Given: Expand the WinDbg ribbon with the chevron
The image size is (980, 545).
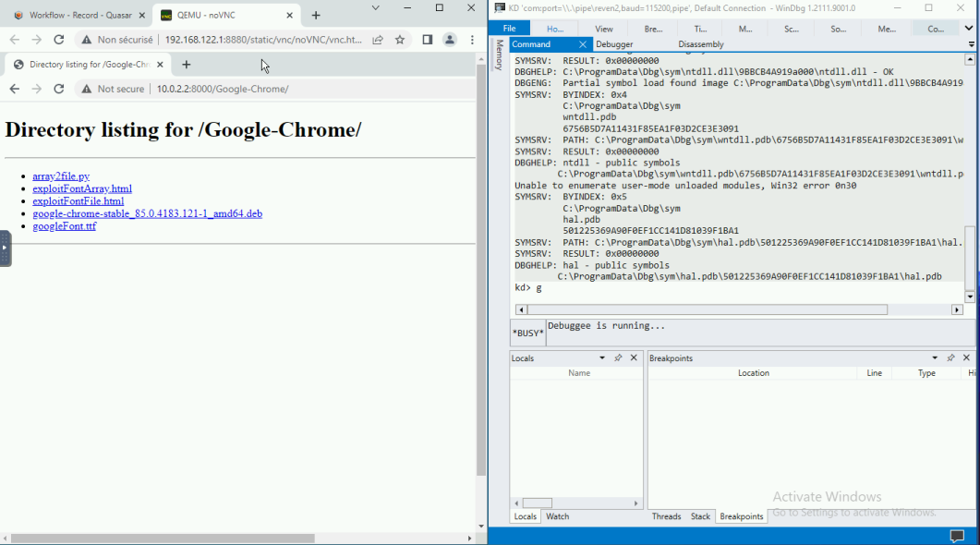Looking at the screenshot, I should coord(969,28).
